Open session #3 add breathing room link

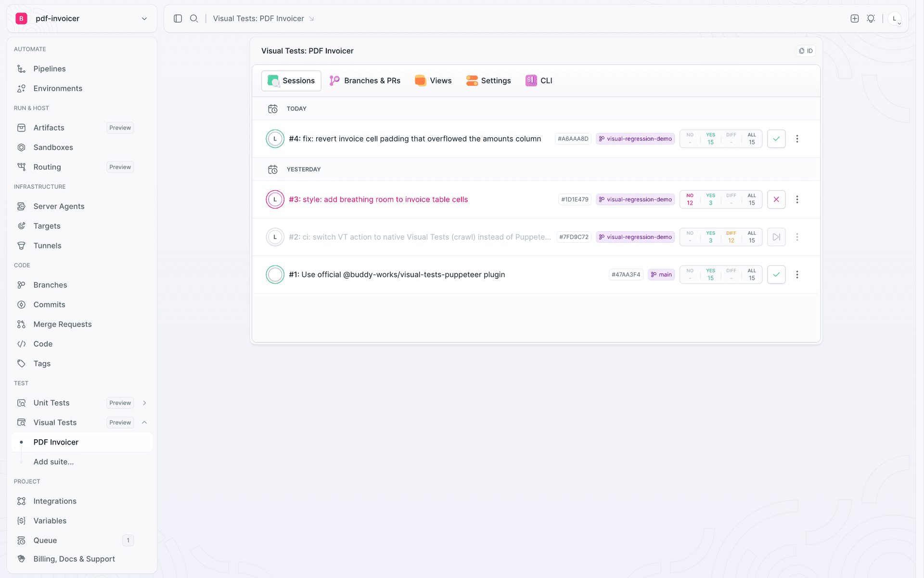[x=378, y=199]
